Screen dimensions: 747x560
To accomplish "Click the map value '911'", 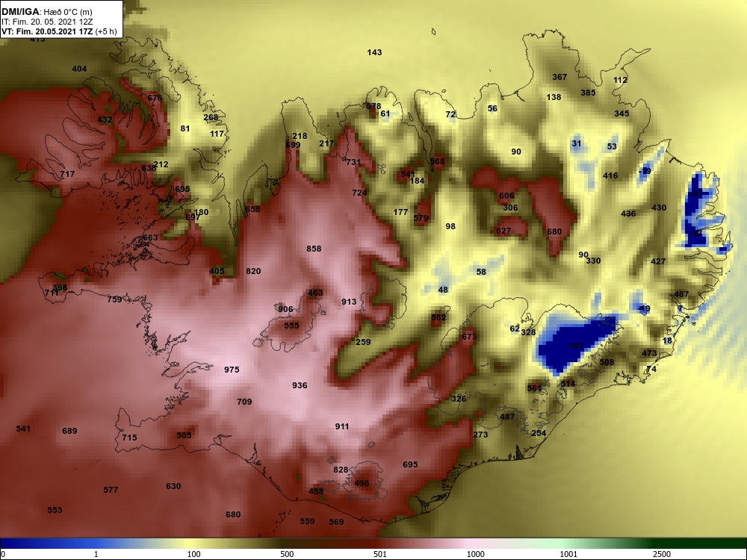I will click(x=342, y=426).
